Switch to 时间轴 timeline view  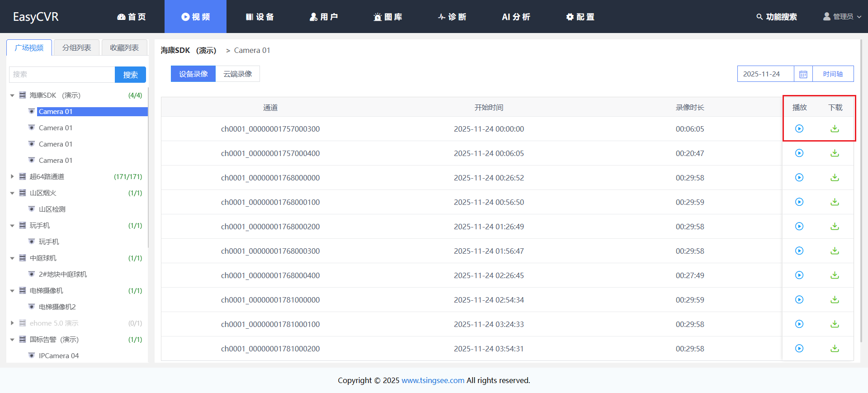tap(832, 74)
